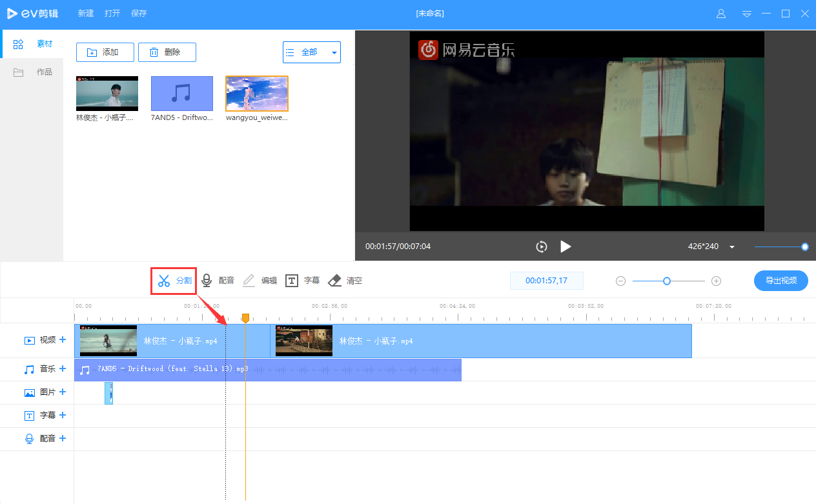This screenshot has height=504, width=816.
Task: Open the 编辑 pencil edit tool
Action: pos(249,280)
